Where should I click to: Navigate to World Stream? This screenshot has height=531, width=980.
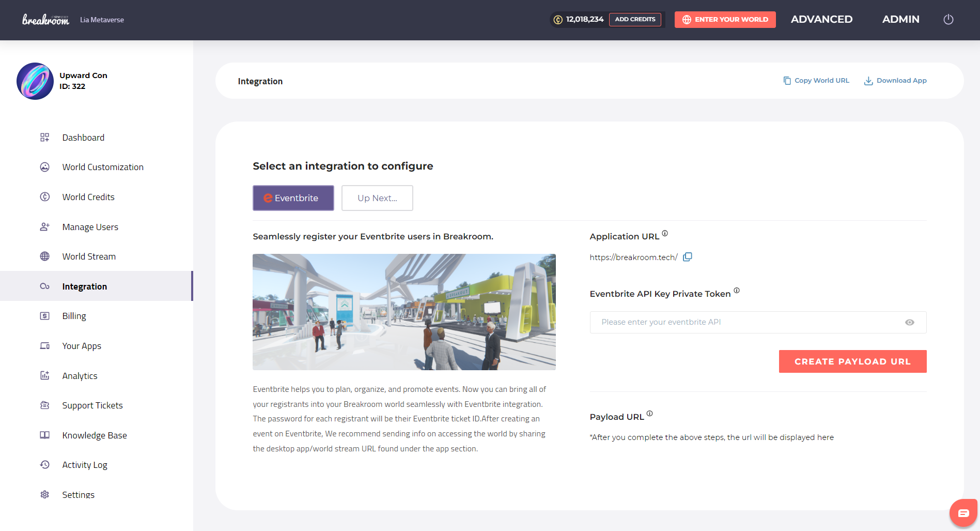(89, 256)
